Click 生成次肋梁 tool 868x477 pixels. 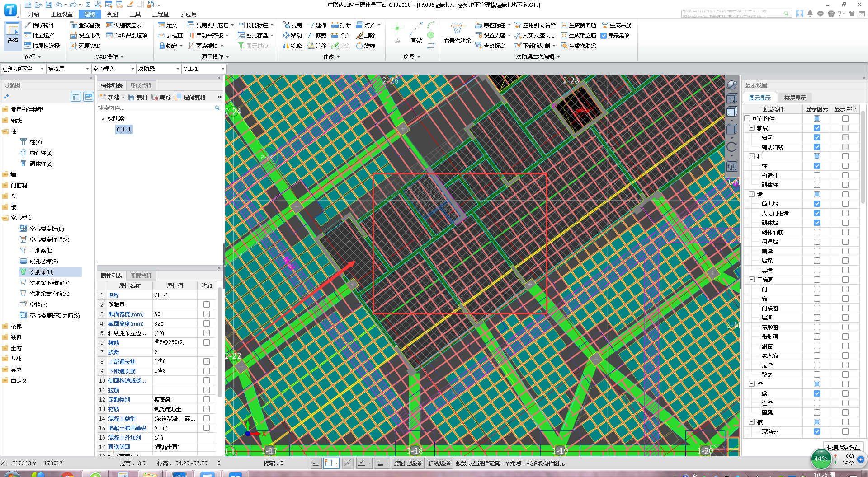578,46
